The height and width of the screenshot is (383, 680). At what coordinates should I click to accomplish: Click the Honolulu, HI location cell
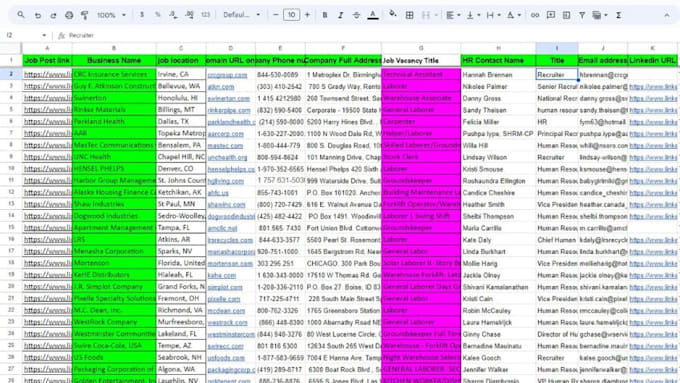pos(181,98)
